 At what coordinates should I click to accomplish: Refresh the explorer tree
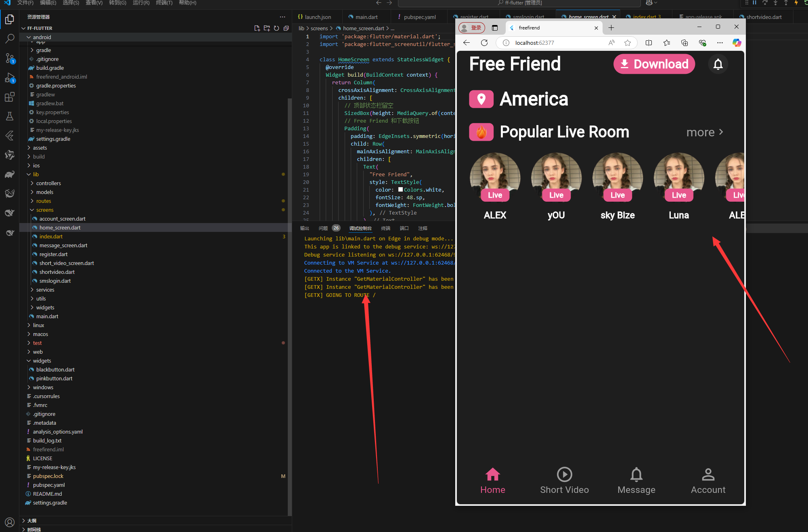pyautogui.click(x=276, y=28)
